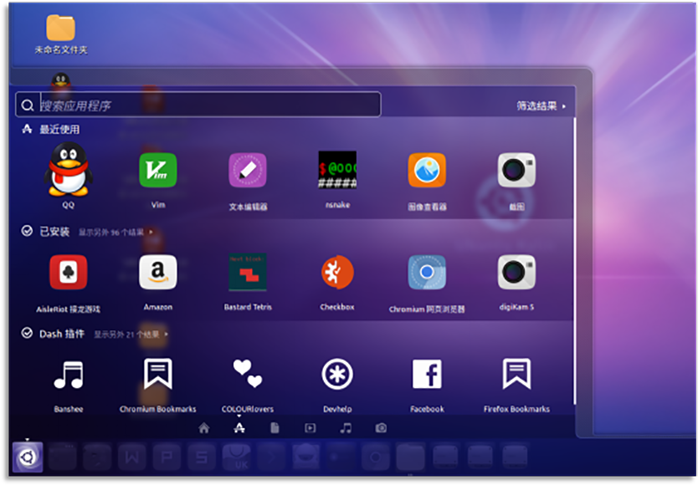
Task: Start the Bastard Tetris game
Action: [247, 273]
